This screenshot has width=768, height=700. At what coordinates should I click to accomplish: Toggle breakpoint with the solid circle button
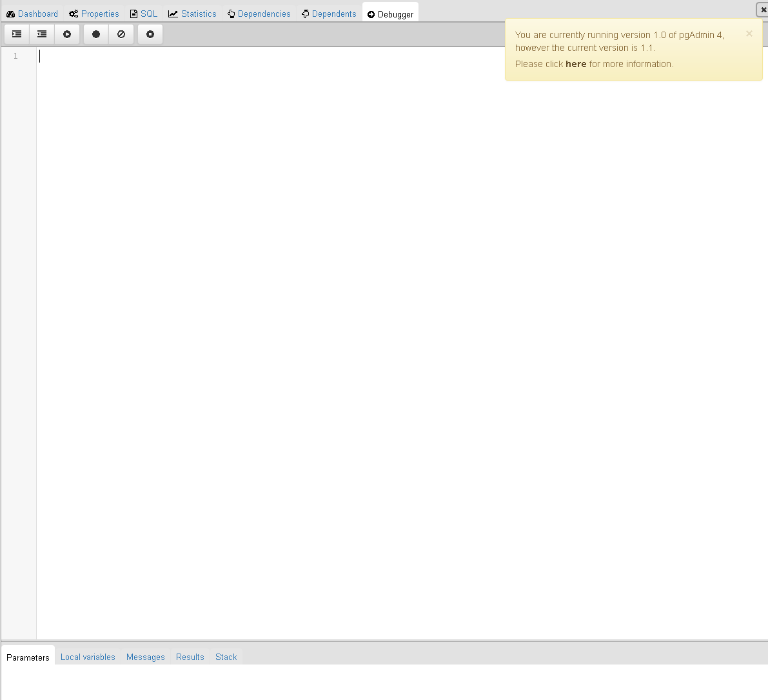click(x=96, y=34)
